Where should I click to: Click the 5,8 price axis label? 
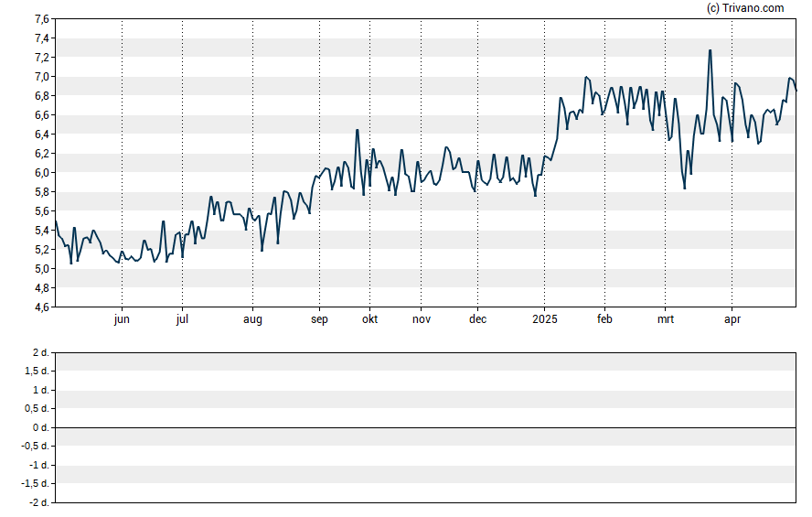41,192
